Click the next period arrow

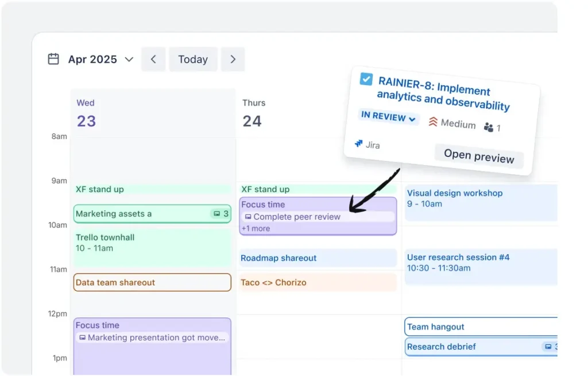point(233,59)
